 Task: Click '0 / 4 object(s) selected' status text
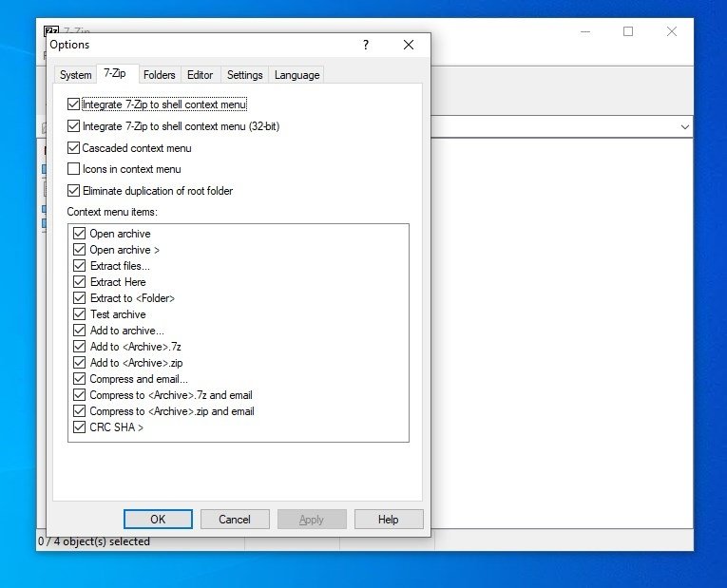[x=94, y=541]
